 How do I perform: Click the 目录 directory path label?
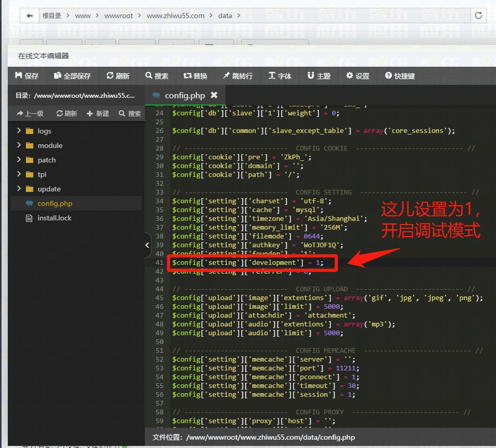(x=75, y=96)
